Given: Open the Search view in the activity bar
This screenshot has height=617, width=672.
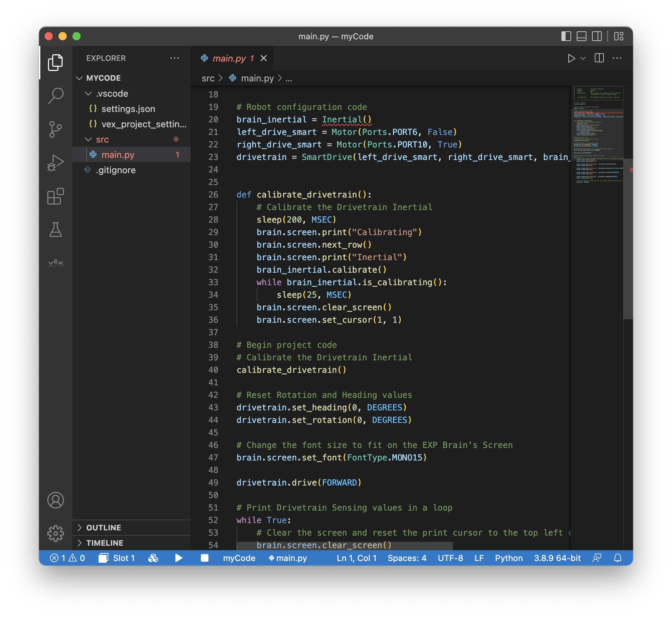Looking at the screenshot, I should click(55, 96).
